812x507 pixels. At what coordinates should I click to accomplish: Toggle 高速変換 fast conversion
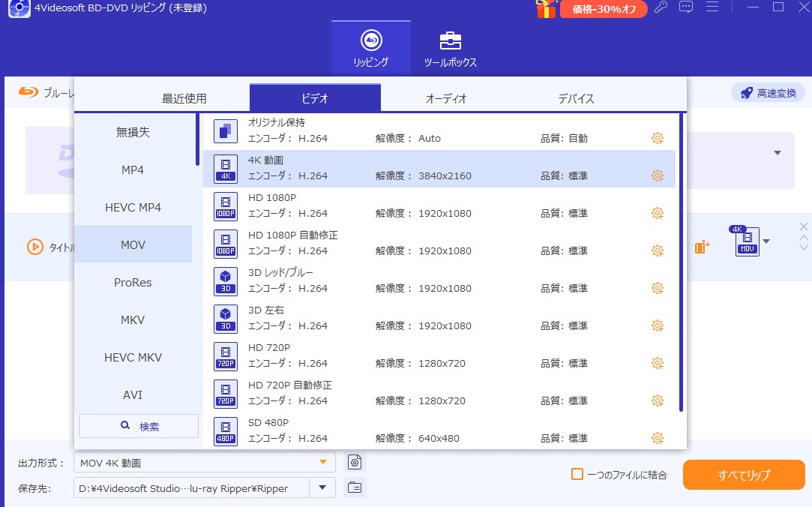(768, 93)
